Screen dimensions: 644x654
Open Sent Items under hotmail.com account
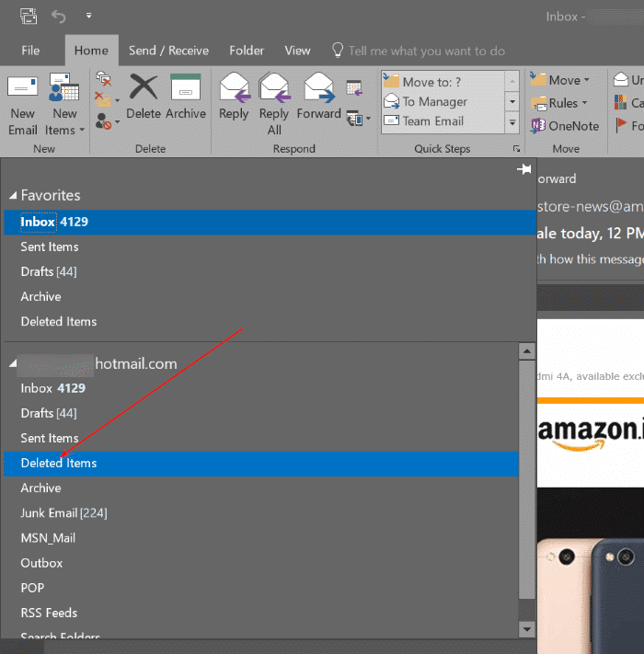(x=261, y=439)
